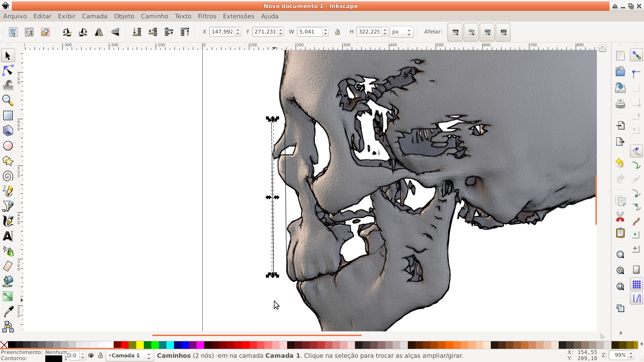This screenshot has height=362, width=644.
Task: Toggle scale stroke width affect button
Action: coord(455,32)
